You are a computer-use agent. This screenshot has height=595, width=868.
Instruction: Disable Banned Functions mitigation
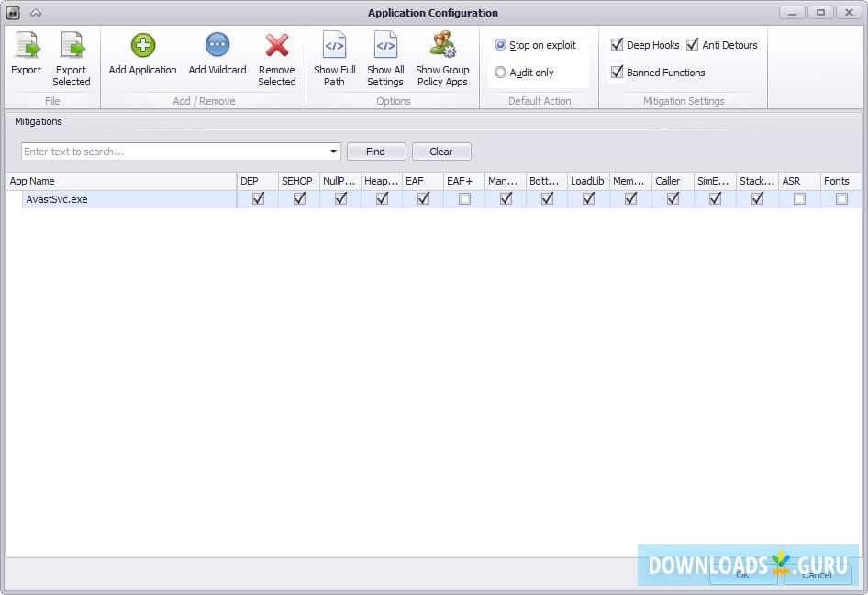coord(617,73)
